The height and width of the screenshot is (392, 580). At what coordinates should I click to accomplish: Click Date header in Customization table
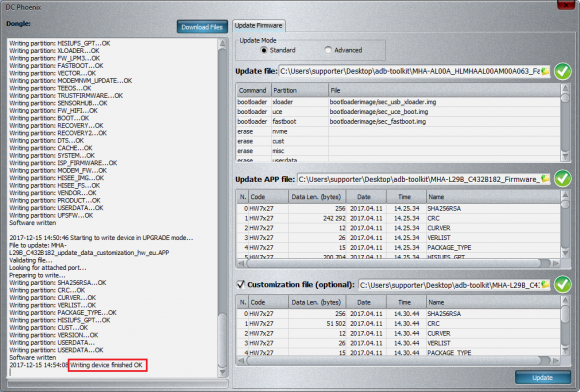[366, 303]
